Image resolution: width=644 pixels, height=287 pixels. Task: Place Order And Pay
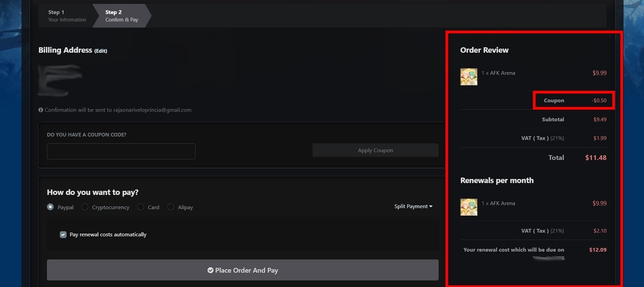point(243,270)
